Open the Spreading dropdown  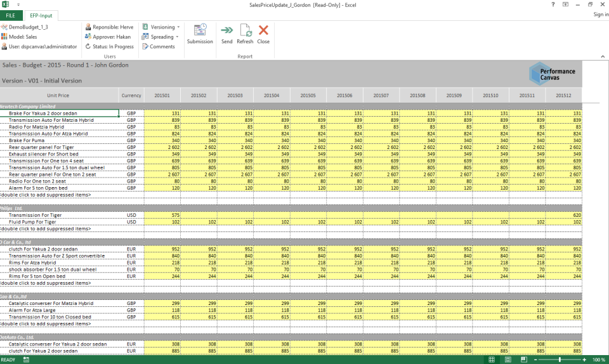160,37
